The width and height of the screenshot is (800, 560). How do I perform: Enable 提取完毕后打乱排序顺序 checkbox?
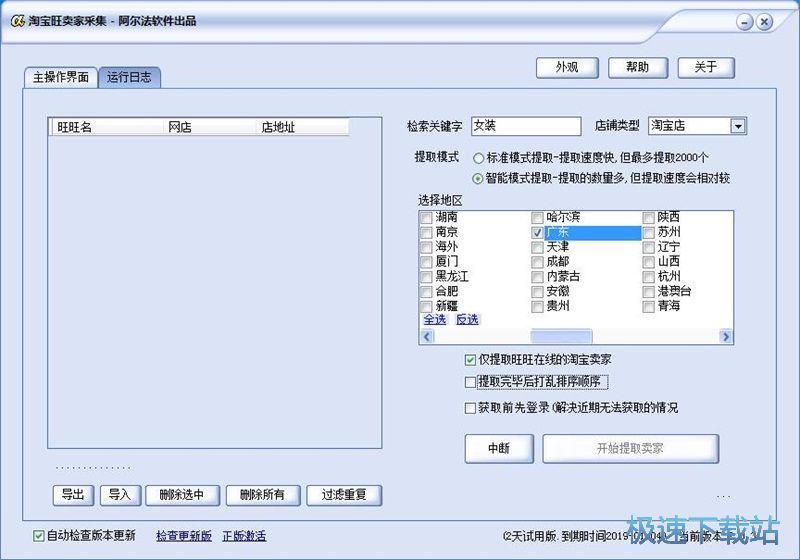pos(470,382)
